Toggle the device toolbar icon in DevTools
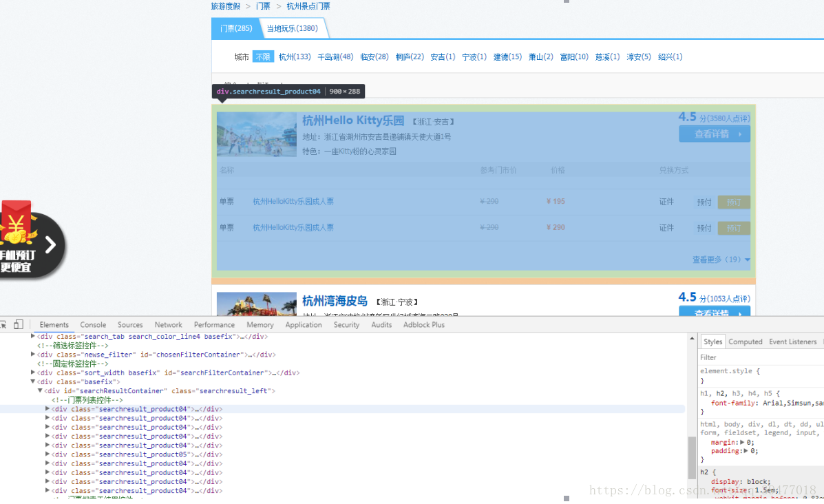Viewport: 824px width, 504px height. pyautogui.click(x=19, y=325)
